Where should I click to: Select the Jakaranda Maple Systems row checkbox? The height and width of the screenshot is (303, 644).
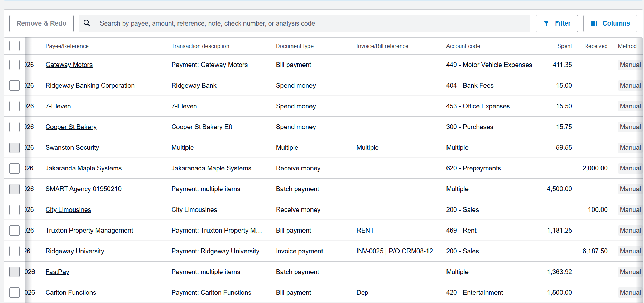(x=15, y=168)
